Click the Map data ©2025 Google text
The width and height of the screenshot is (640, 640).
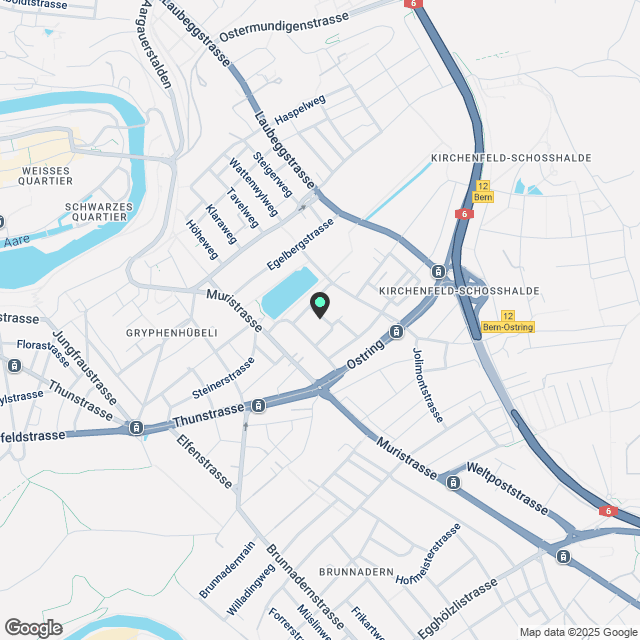pyautogui.click(x=579, y=632)
